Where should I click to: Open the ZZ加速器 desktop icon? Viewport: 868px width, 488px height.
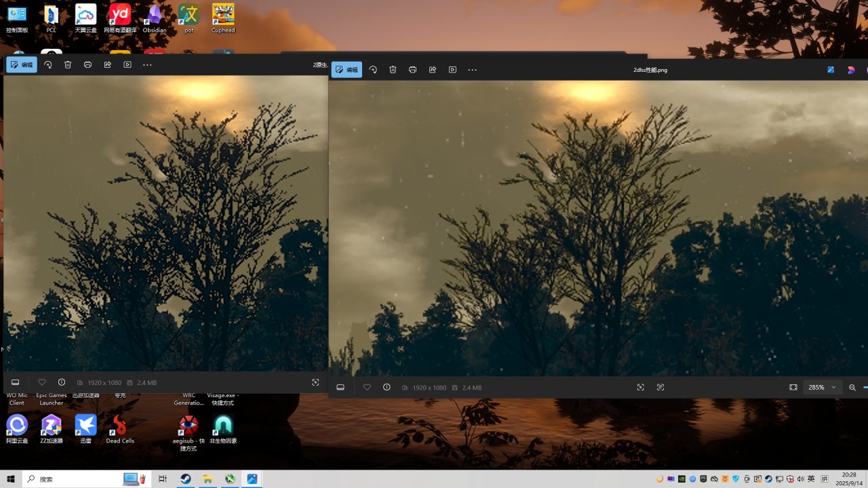pyautogui.click(x=52, y=429)
